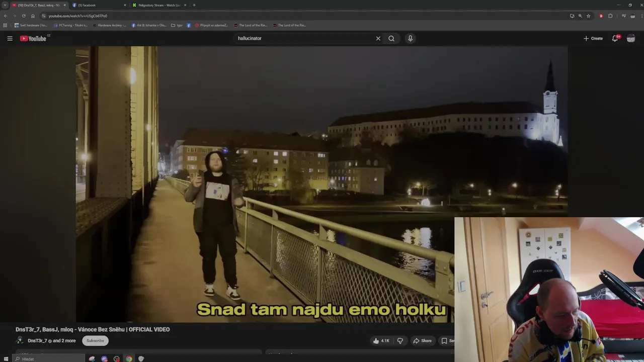Image resolution: width=644 pixels, height=362 pixels.
Task: Open the Create upload menu
Action: pos(593,38)
